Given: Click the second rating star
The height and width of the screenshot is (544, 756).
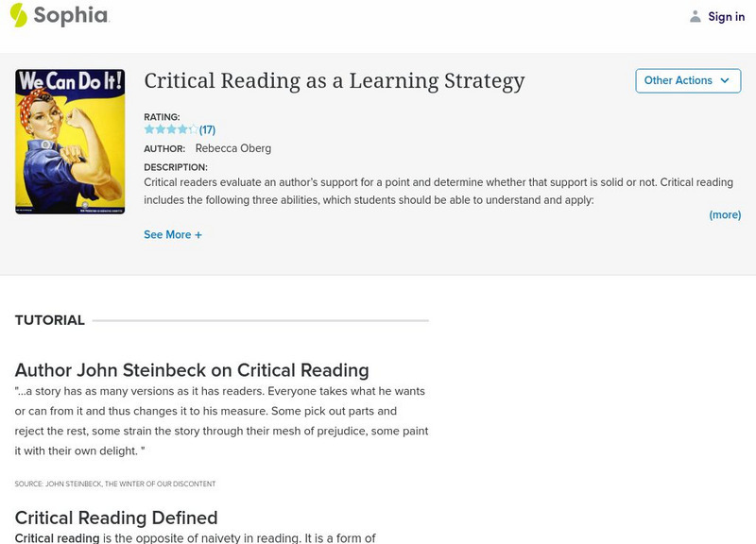Looking at the screenshot, I should [161, 129].
